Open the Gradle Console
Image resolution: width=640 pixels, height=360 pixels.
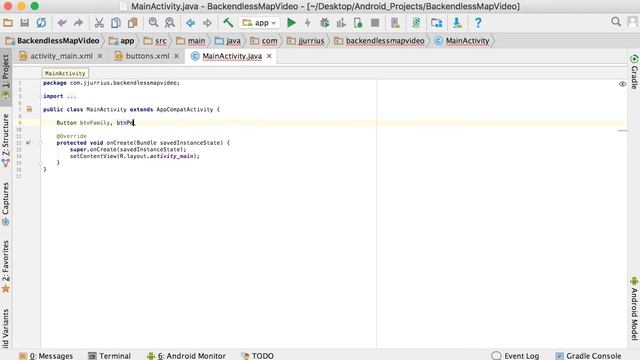pyautogui.click(x=588, y=356)
